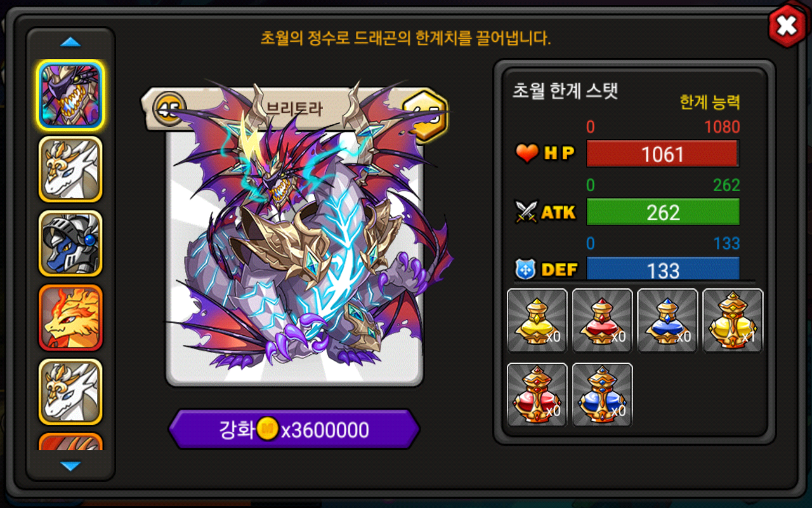Select the white dragon below Vritra
The height and width of the screenshot is (508, 812).
point(70,169)
